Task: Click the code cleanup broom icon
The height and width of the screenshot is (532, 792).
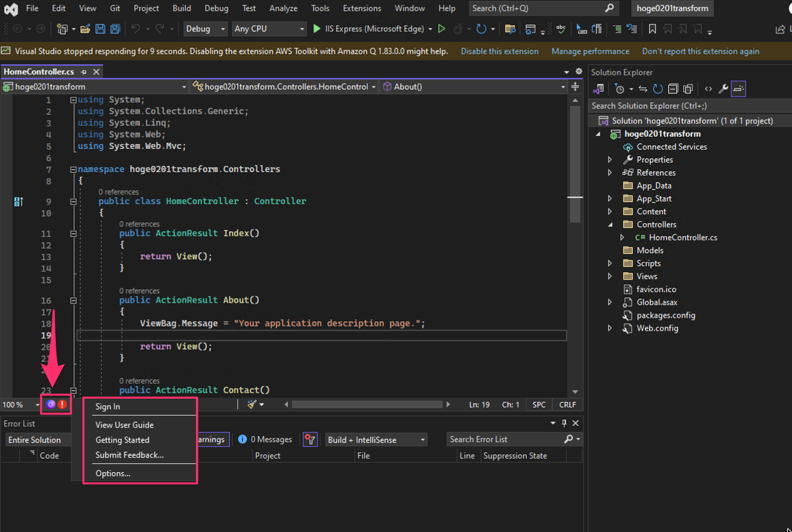Action: click(252, 405)
